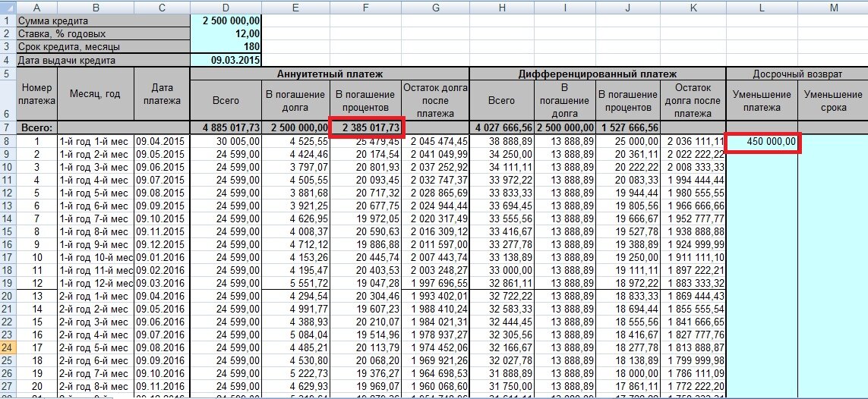Select early repayment cell 450 000,00
Image resolution: width=868 pixels, height=399 pixels.
pyautogui.click(x=762, y=142)
